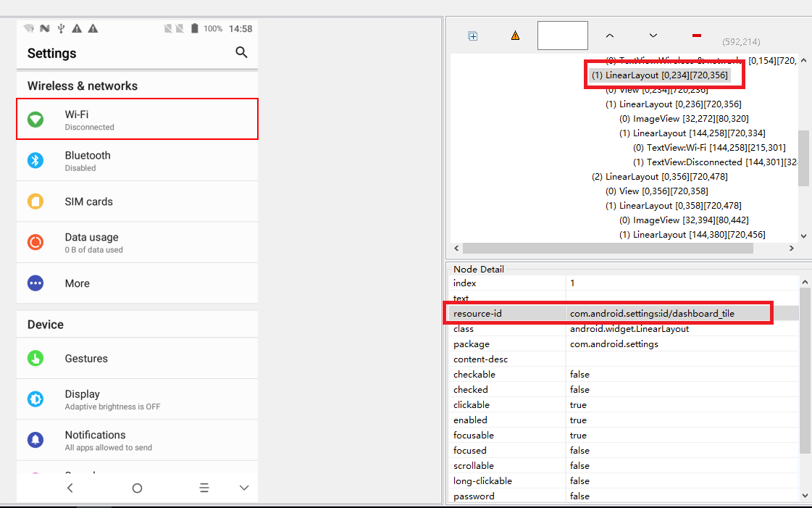
Task: Open the Data usage icon
Action: (35, 242)
